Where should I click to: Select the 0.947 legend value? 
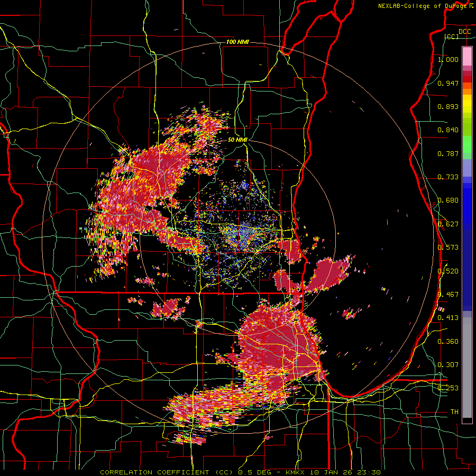pyautogui.click(x=448, y=83)
